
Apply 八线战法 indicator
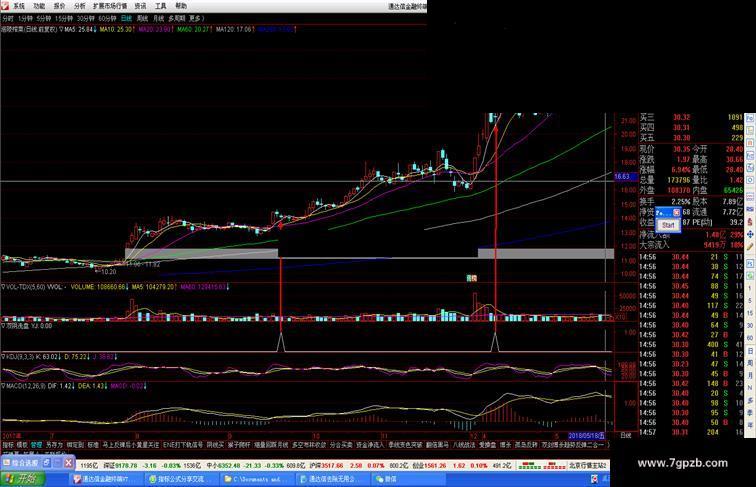click(x=463, y=445)
